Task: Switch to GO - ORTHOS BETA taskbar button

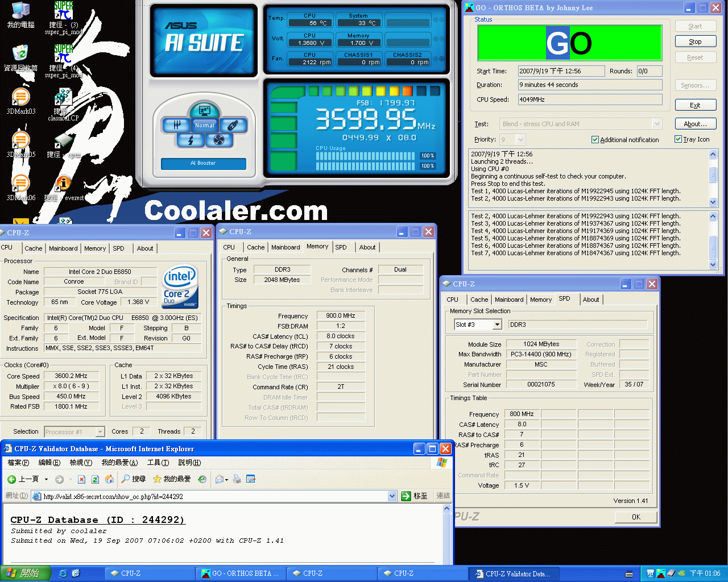Action: pyautogui.click(x=241, y=573)
